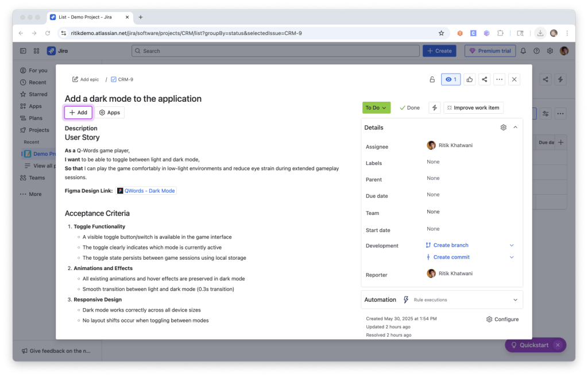Click the Apps button on the work item
The image size is (588, 377).
tap(110, 112)
